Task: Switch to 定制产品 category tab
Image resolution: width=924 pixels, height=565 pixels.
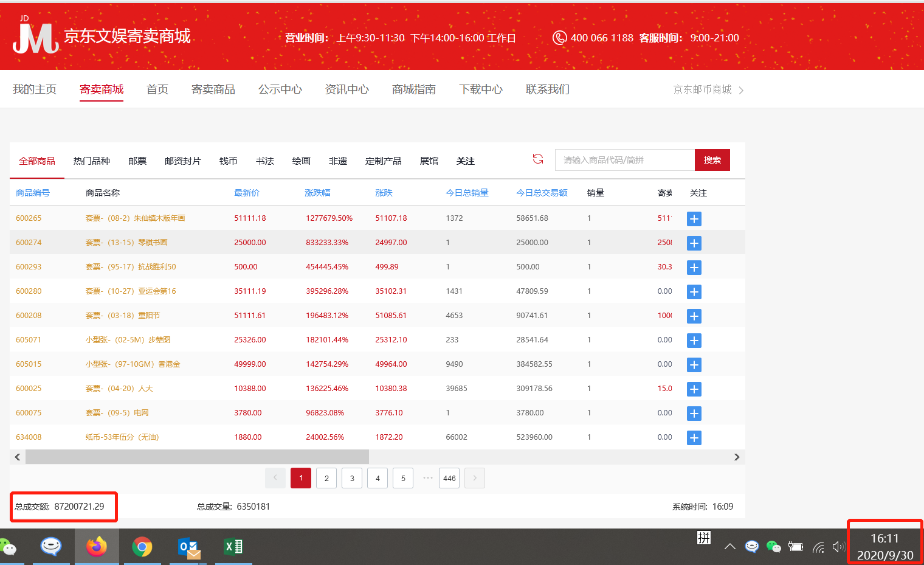Action: click(384, 161)
